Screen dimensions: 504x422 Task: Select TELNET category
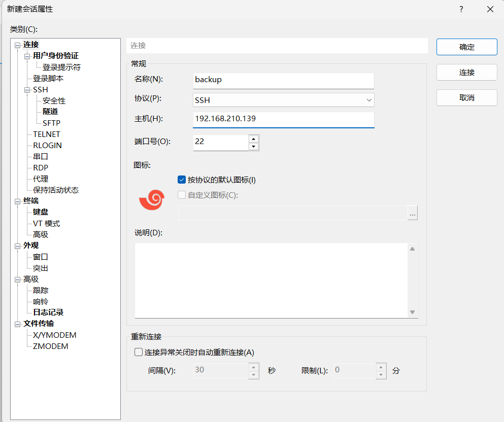[x=47, y=134]
